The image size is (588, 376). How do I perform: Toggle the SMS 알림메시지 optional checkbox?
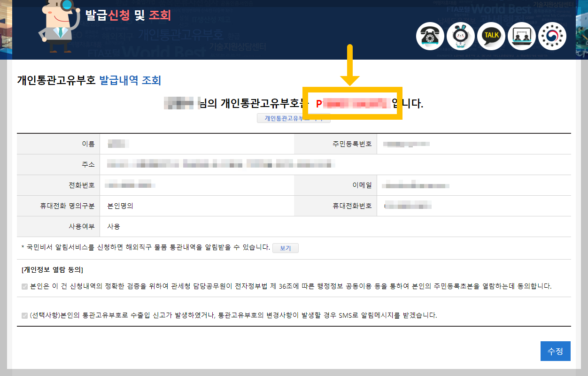[x=24, y=315]
